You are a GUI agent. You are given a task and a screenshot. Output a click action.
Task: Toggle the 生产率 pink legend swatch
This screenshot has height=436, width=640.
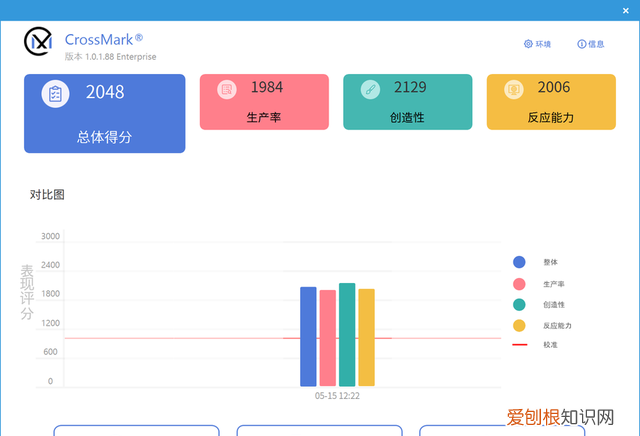(519, 284)
